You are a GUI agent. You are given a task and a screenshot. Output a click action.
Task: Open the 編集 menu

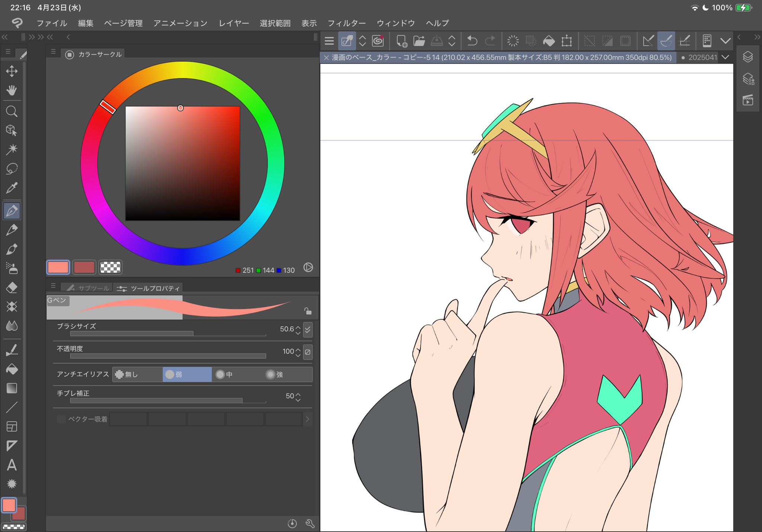pos(86,23)
